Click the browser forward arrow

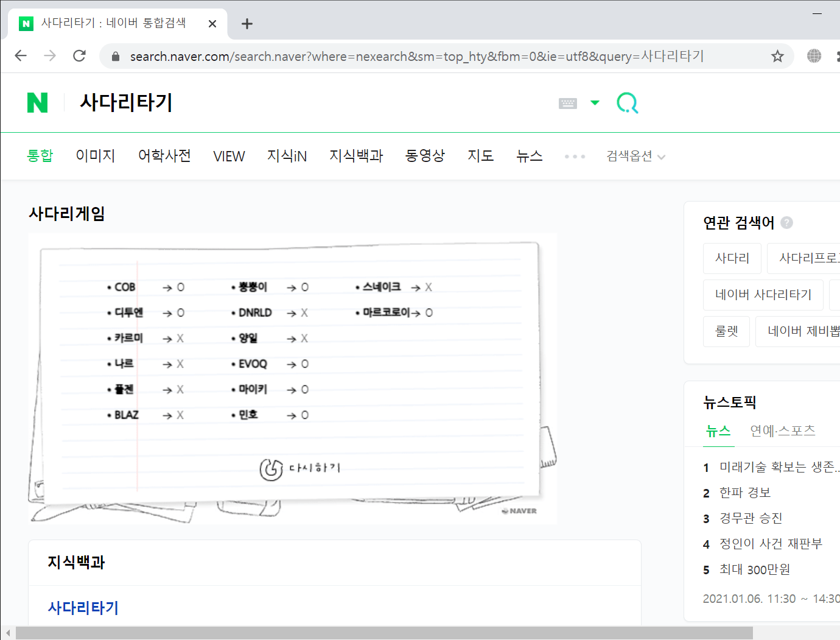pos(50,56)
